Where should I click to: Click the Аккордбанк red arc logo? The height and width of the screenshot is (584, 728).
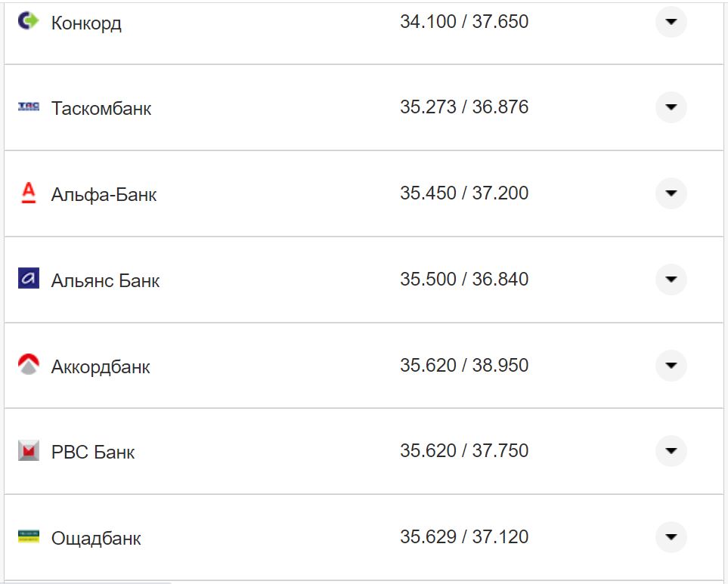[x=28, y=365]
